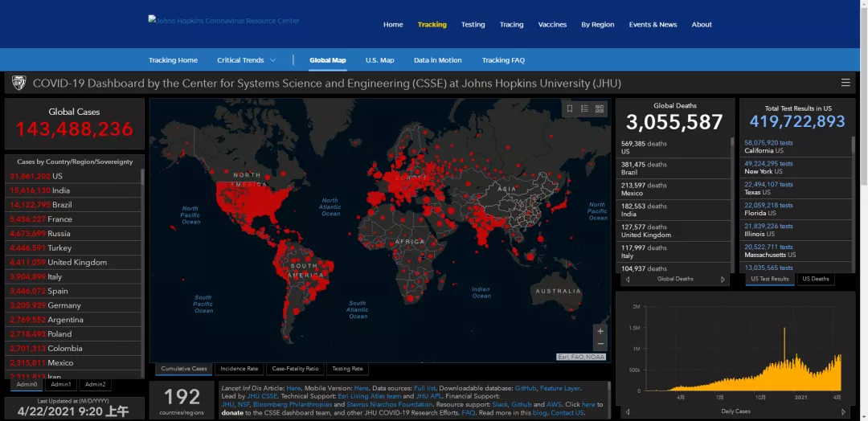Click California US tests entry

tap(796, 146)
